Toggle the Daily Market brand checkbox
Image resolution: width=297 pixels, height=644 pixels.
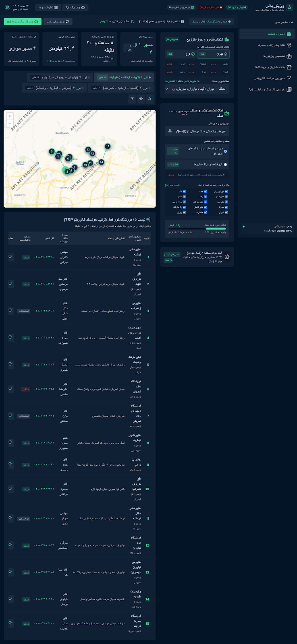(206, 202)
